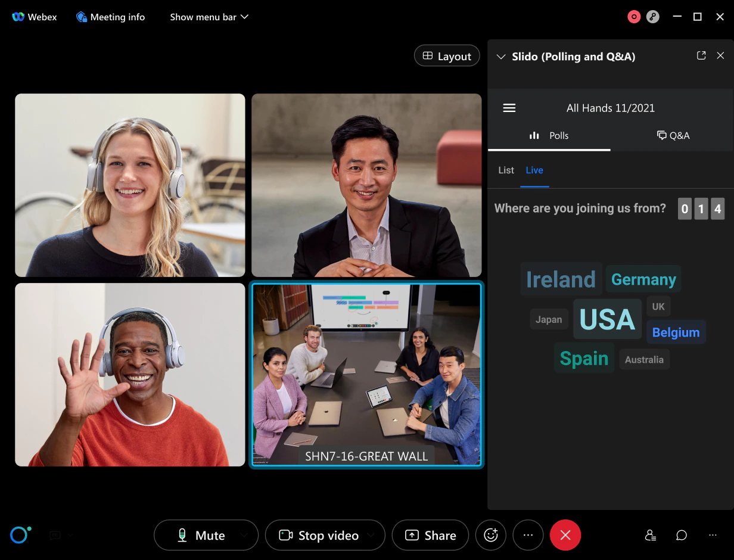This screenshot has height=560, width=734.
Task: Click the Webex logo
Action: pos(18,17)
